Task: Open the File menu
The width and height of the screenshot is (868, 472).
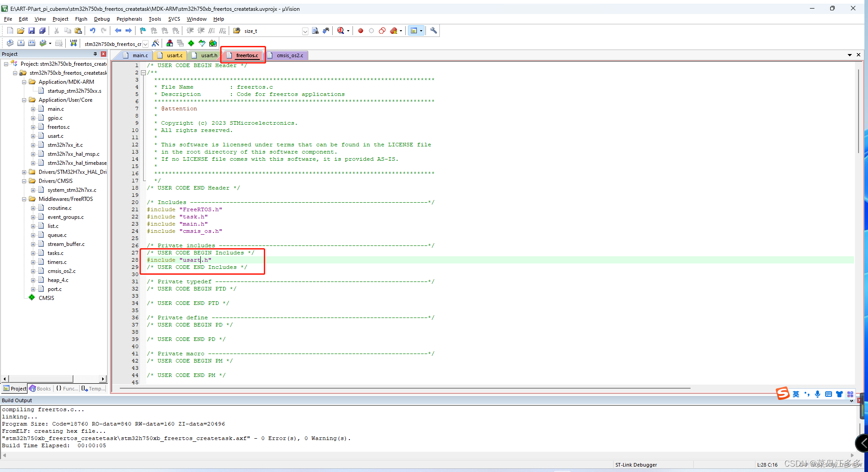Action: pyautogui.click(x=8, y=19)
